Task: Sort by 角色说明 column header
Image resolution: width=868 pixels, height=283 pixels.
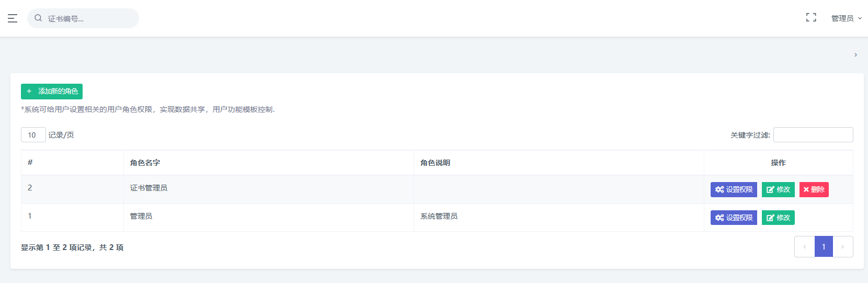Action: [x=559, y=163]
